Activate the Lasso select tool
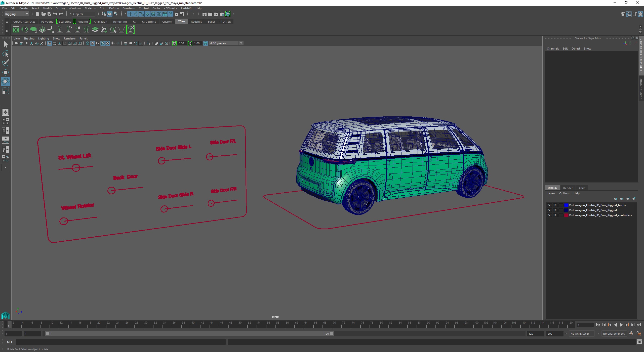 (x=6, y=54)
